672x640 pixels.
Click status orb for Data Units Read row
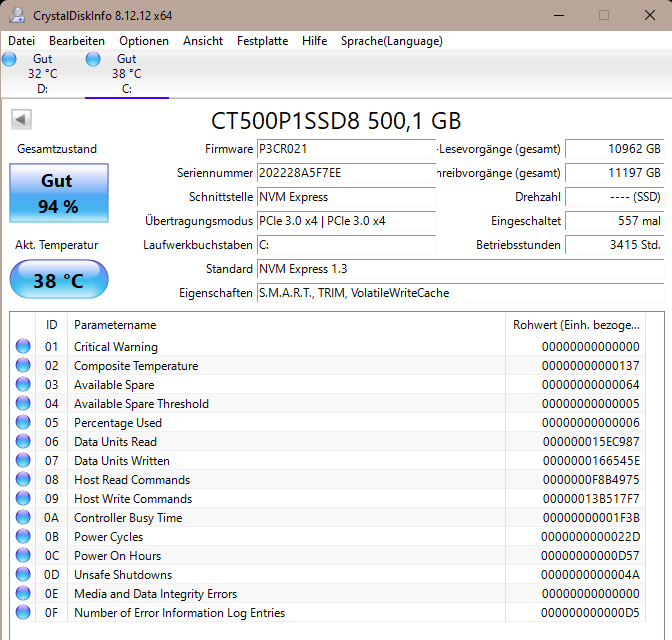pos(23,441)
